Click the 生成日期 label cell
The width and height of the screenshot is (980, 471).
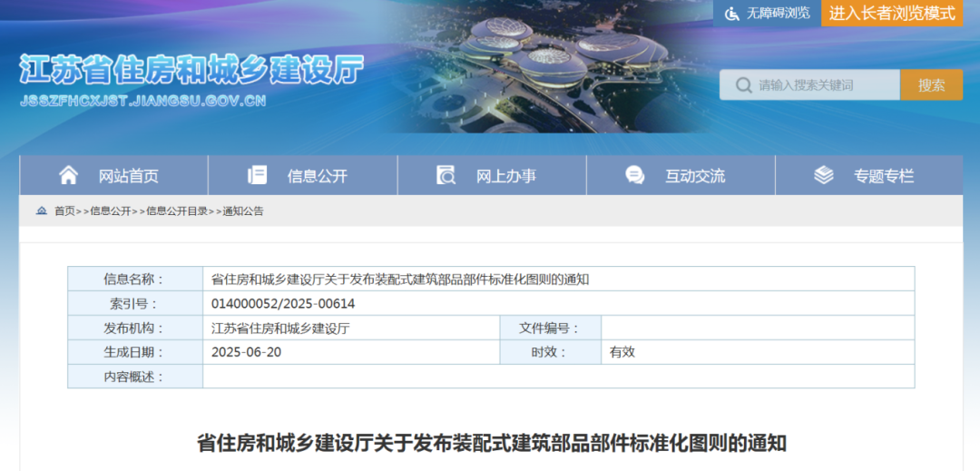pyautogui.click(x=135, y=352)
